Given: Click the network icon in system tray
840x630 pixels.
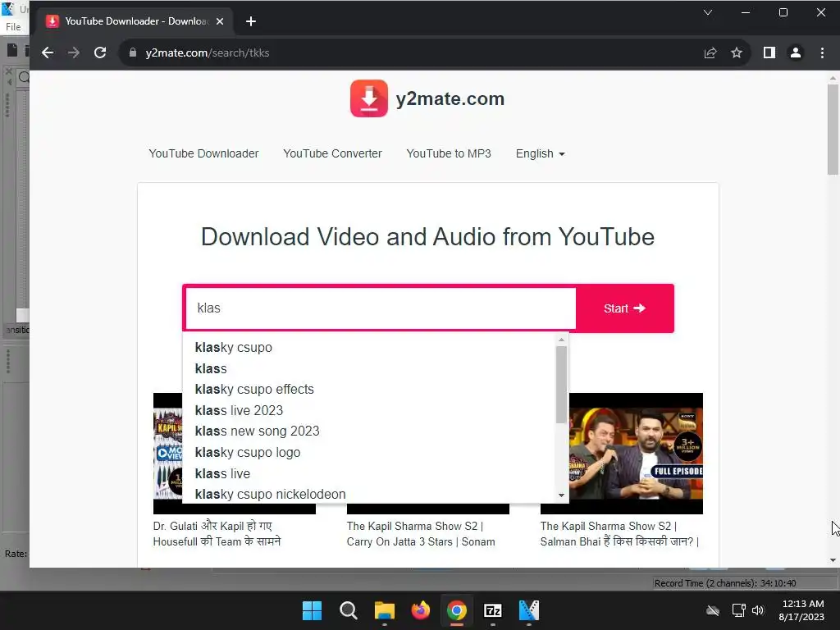Looking at the screenshot, I should click(x=739, y=610).
